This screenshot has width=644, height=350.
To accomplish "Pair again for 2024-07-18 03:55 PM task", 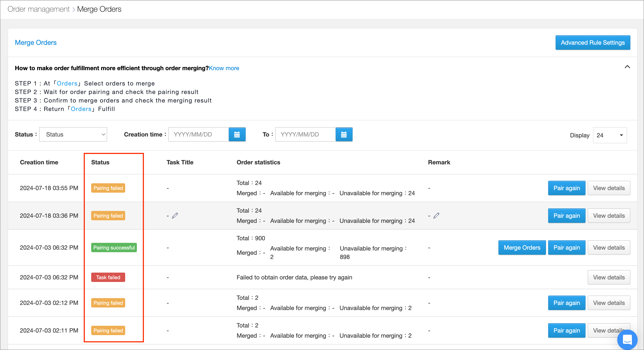I will coord(566,188).
